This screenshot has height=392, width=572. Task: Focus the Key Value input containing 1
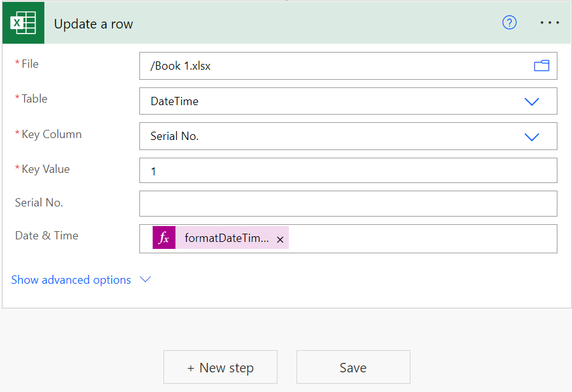pos(348,171)
